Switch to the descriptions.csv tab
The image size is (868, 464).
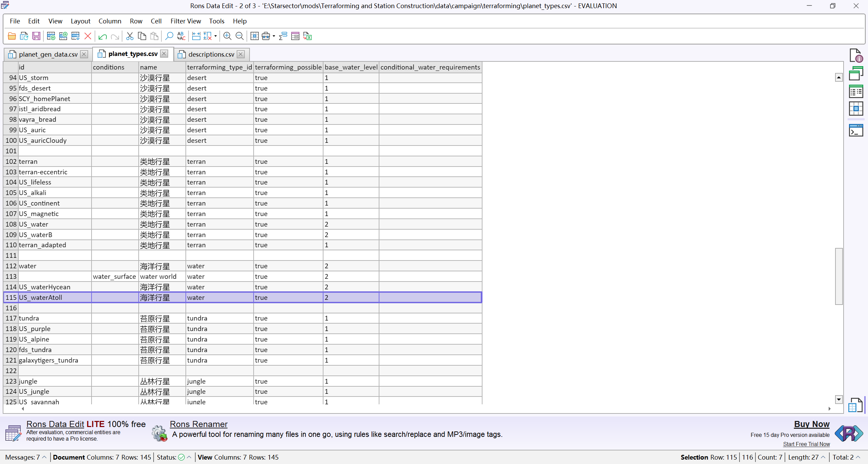211,54
